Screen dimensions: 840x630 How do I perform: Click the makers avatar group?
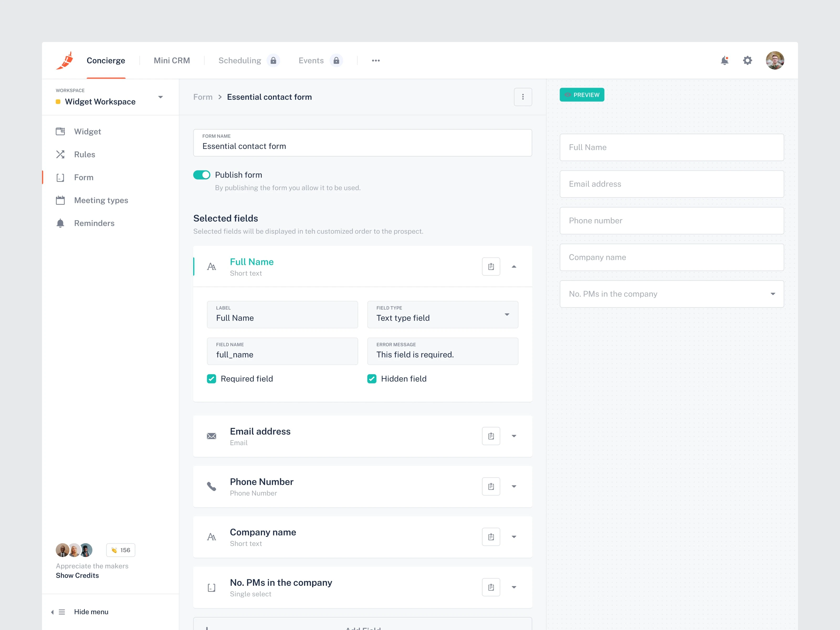(x=74, y=550)
